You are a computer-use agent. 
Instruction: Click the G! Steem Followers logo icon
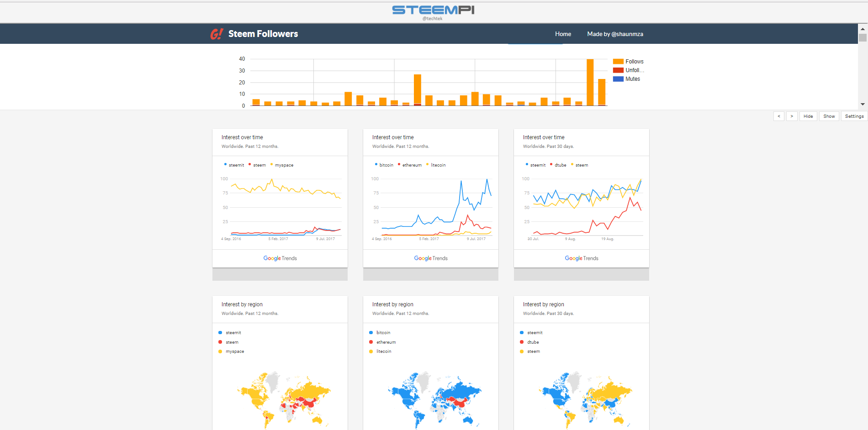[x=217, y=34]
